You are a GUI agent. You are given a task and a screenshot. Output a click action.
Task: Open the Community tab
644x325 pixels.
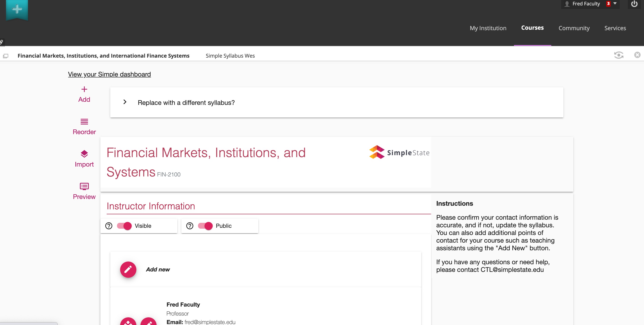574,28
